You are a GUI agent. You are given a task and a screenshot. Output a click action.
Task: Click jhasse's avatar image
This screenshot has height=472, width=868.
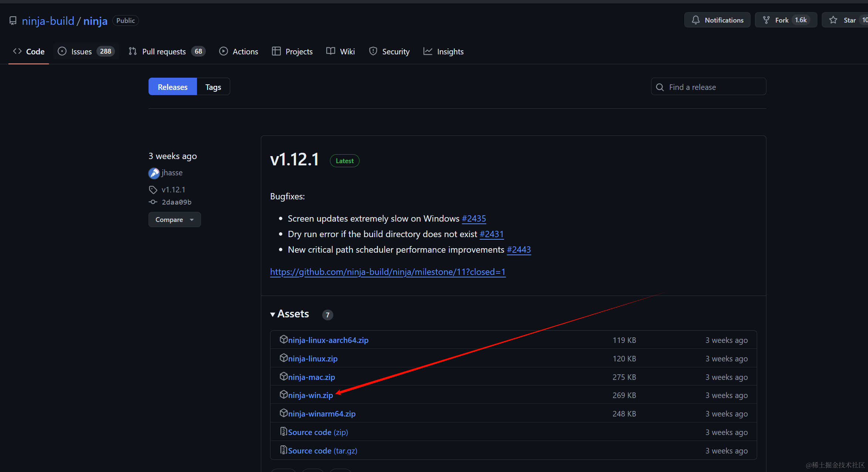pos(154,173)
